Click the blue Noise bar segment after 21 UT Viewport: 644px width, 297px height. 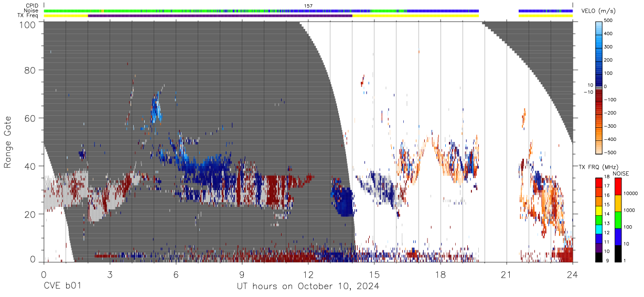tap(545, 10)
